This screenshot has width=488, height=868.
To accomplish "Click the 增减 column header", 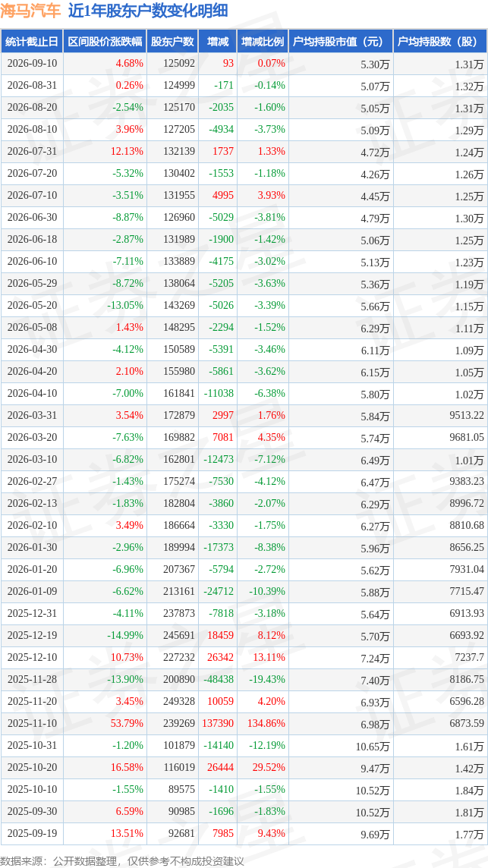I will point(217,42).
